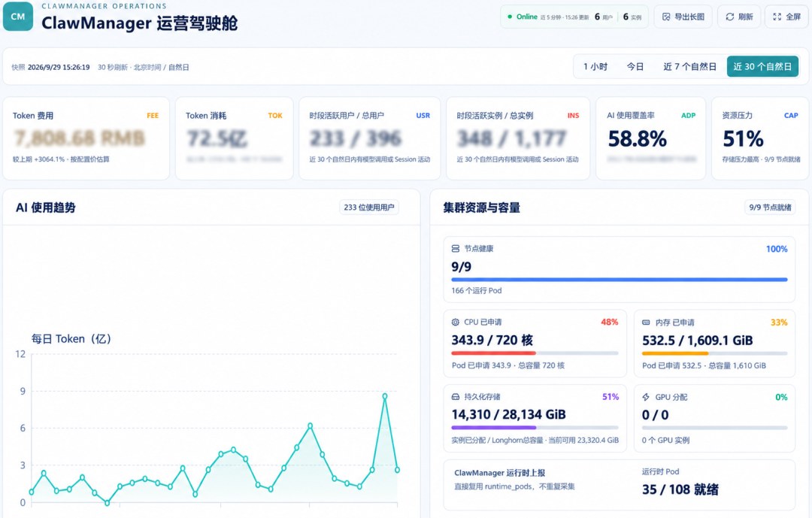Click the 532.5 / 1,609.1 GiB value
This screenshot has width=812, height=518.
click(x=698, y=341)
